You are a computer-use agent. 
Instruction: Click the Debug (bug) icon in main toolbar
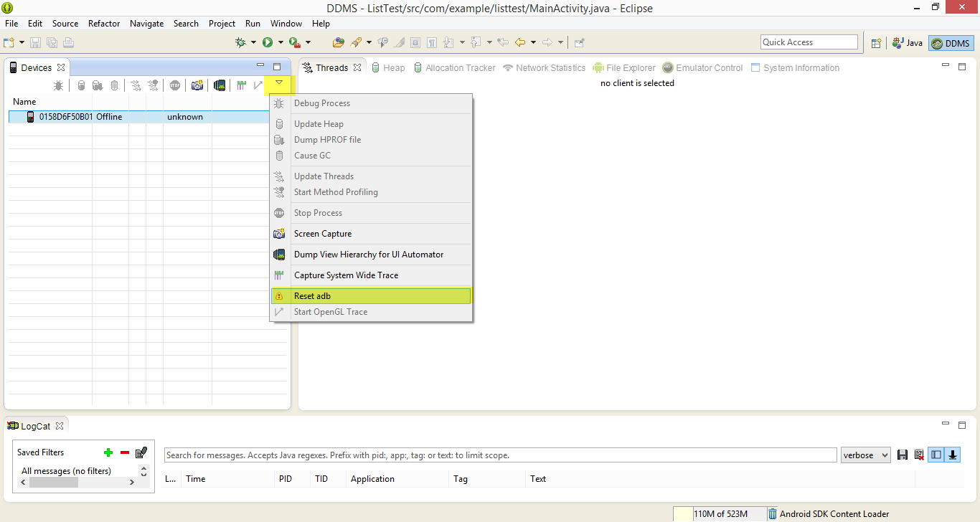click(x=241, y=42)
